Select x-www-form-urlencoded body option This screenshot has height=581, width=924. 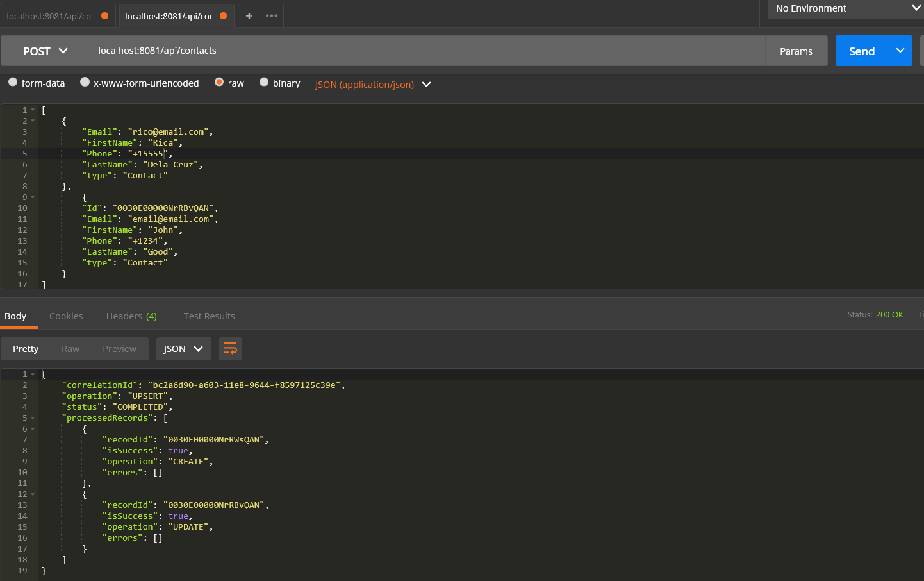(85, 82)
